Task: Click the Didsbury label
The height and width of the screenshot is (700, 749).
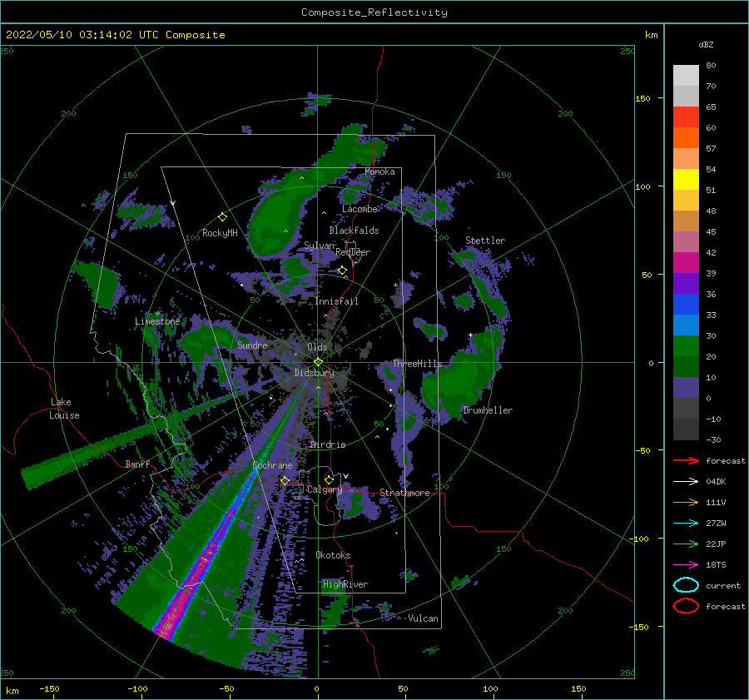Action: 315,373
